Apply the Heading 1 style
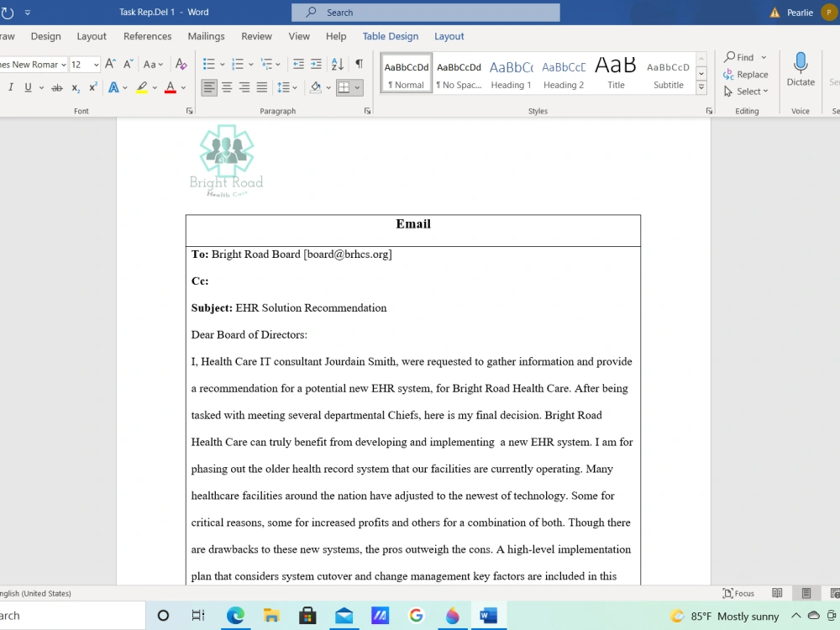Image resolution: width=840 pixels, height=630 pixels. (x=511, y=74)
